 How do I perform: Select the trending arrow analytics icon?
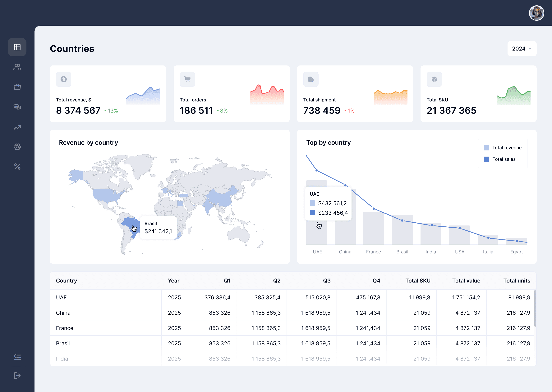[17, 127]
